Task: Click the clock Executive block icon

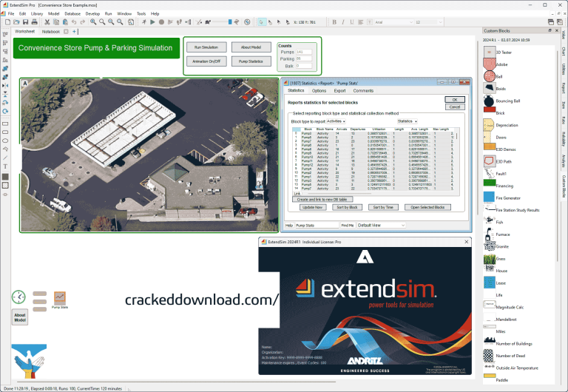Action: [18, 297]
